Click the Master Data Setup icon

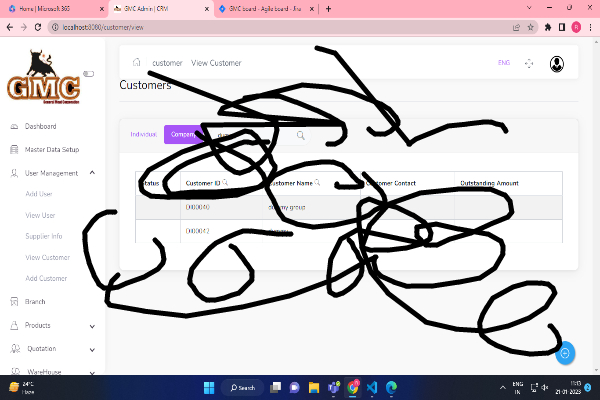12,150
